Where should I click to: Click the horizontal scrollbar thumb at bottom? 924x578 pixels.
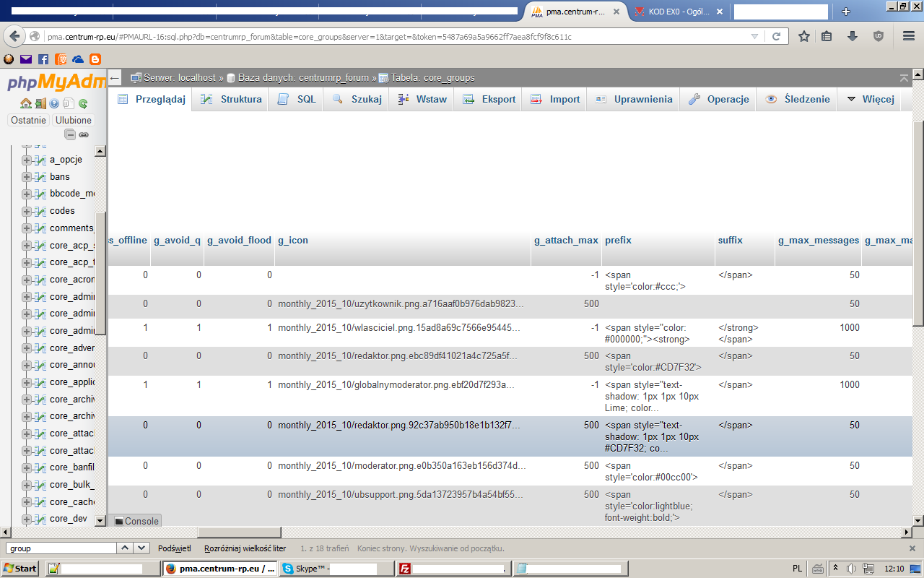click(x=238, y=532)
